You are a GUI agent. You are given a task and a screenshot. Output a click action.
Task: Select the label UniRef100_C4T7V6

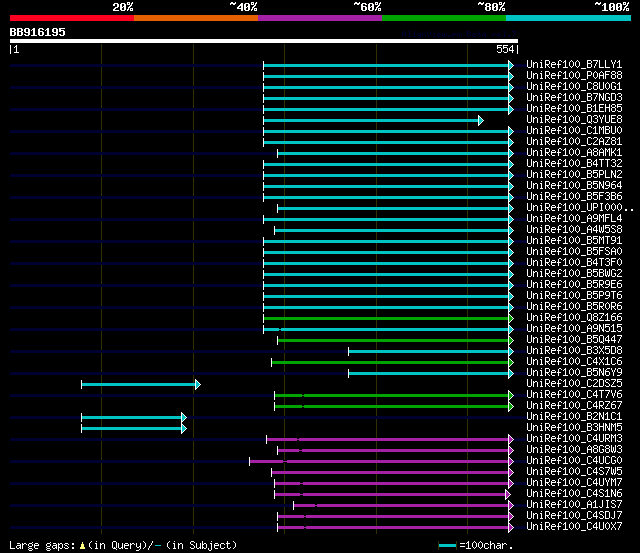point(574,395)
